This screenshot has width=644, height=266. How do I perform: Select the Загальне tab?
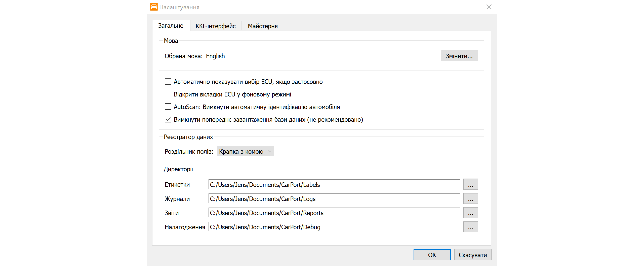(171, 26)
